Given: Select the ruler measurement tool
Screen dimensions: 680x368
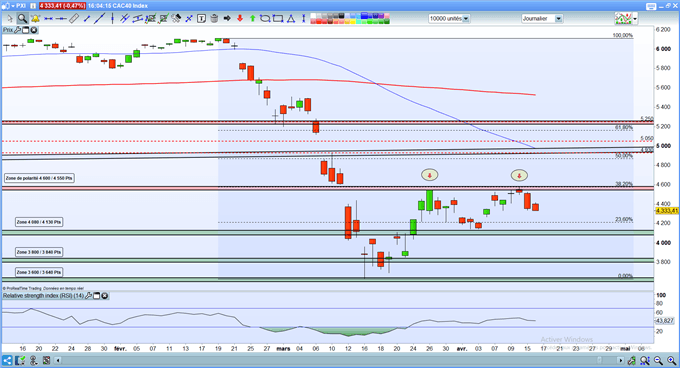Looking at the screenshot, I should (x=74, y=18).
